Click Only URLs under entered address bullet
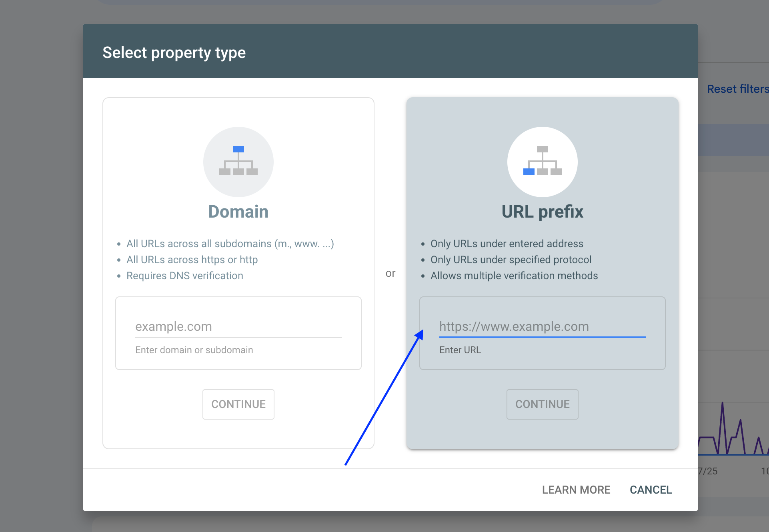The width and height of the screenshot is (769, 532). (507, 244)
